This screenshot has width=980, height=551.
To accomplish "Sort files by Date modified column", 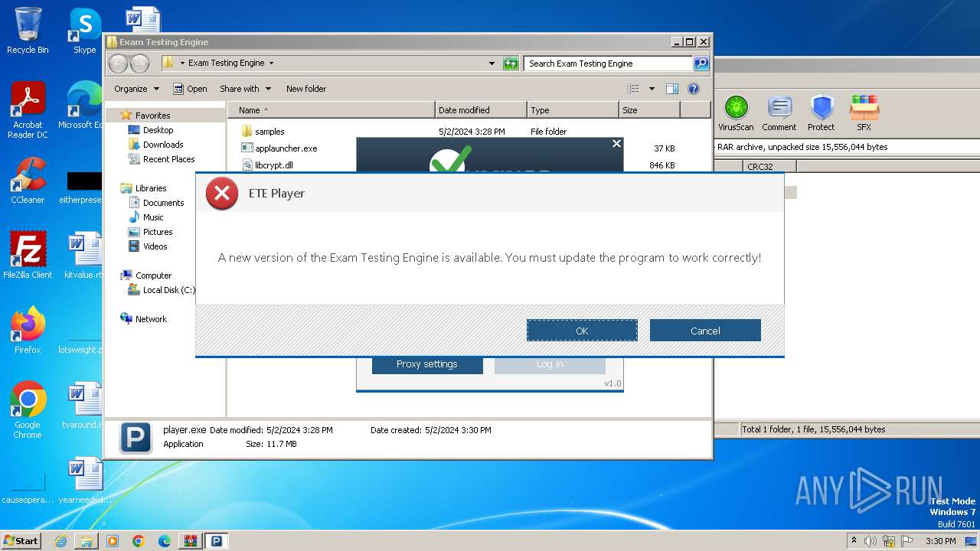I will (481, 110).
